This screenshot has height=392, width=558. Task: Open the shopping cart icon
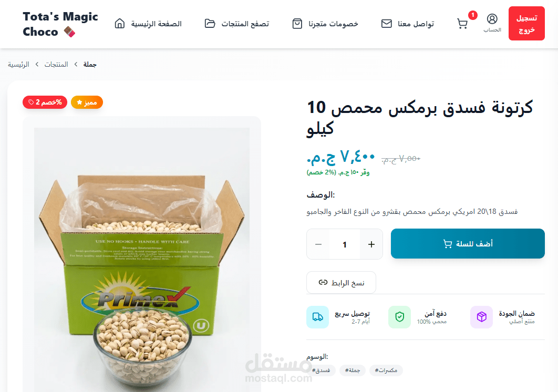point(462,24)
